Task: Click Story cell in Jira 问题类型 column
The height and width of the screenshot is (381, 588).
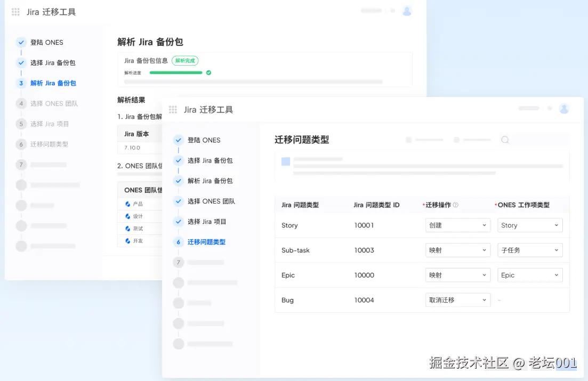Action: [289, 225]
